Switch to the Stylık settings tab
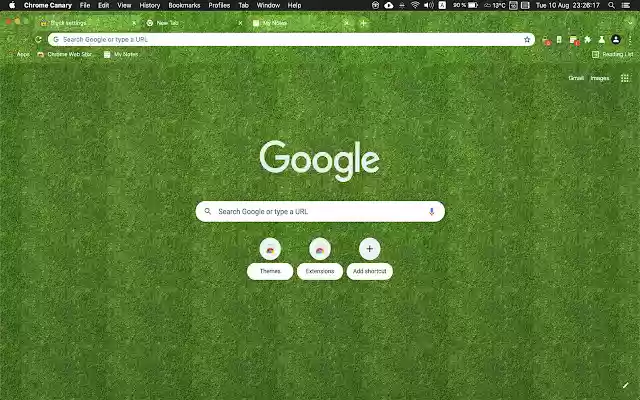This screenshot has height=400, width=640. pyautogui.click(x=88, y=23)
